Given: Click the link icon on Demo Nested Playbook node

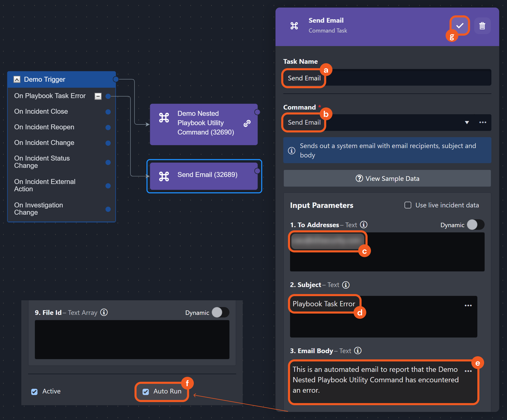Looking at the screenshot, I should (x=247, y=123).
